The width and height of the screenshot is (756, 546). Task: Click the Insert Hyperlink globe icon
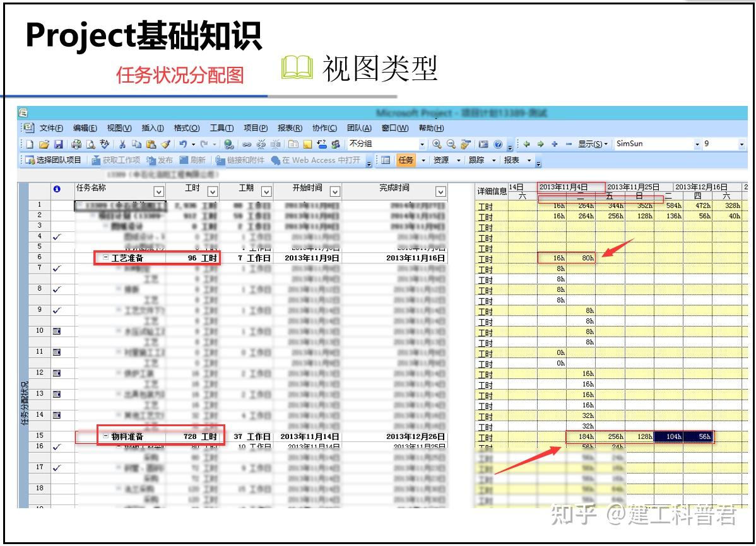(229, 144)
